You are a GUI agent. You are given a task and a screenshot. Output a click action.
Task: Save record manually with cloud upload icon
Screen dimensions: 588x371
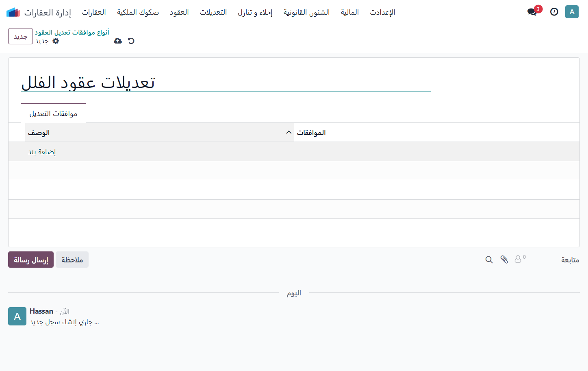(x=118, y=41)
